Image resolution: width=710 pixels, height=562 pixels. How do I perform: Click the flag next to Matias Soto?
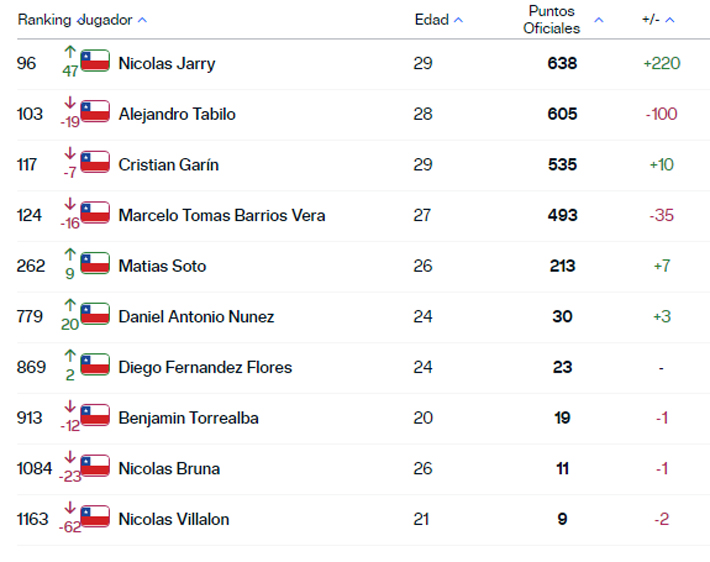[x=95, y=263]
